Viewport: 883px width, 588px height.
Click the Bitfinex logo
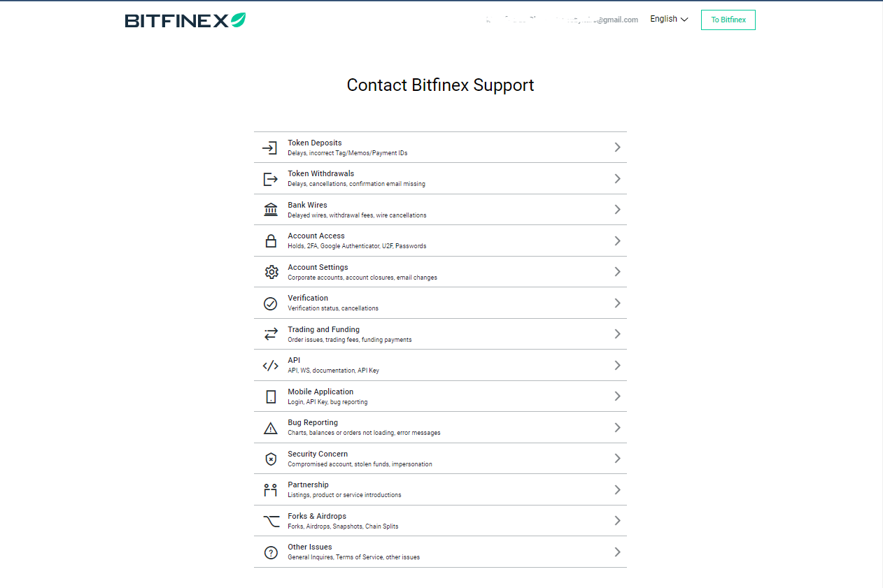pos(185,20)
